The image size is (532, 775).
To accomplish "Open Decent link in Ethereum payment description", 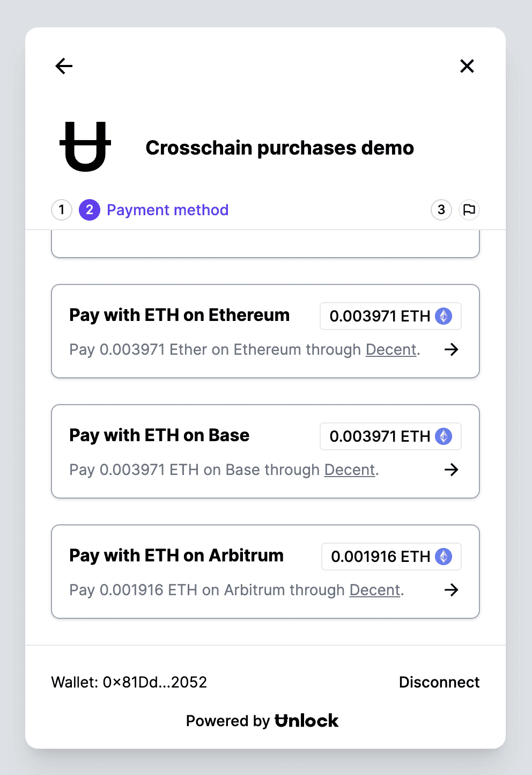I will 391,349.
